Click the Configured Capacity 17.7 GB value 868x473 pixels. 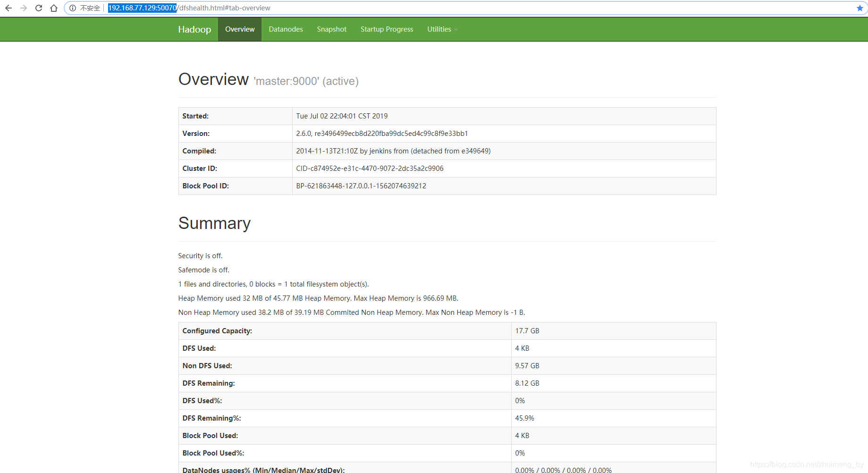[x=527, y=331]
